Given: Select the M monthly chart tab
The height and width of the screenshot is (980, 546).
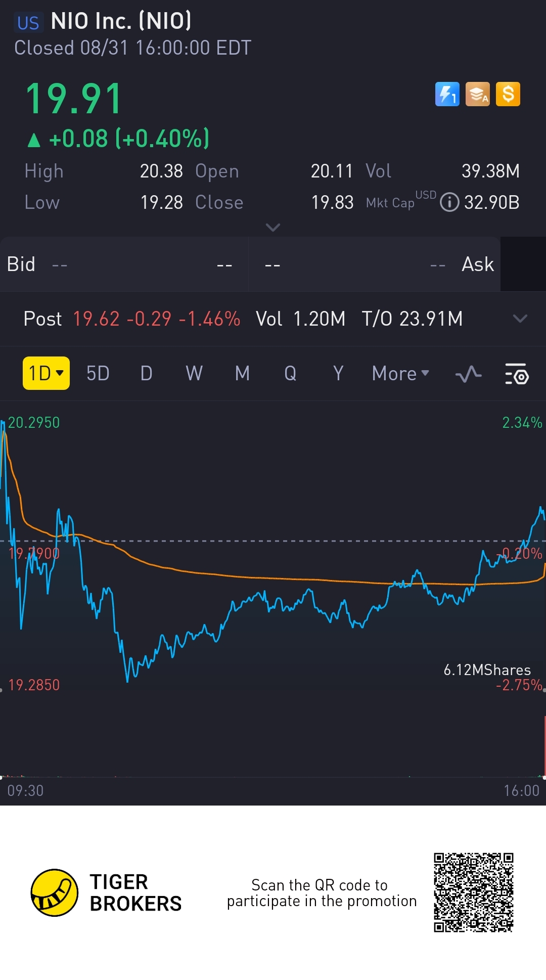Looking at the screenshot, I should 242,374.
